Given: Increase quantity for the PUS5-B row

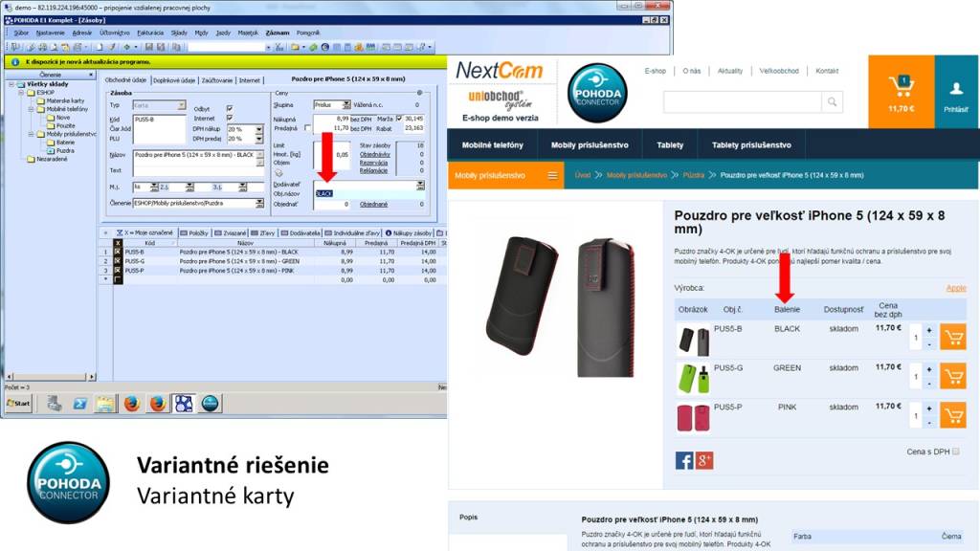Looking at the screenshot, I should 929,330.
